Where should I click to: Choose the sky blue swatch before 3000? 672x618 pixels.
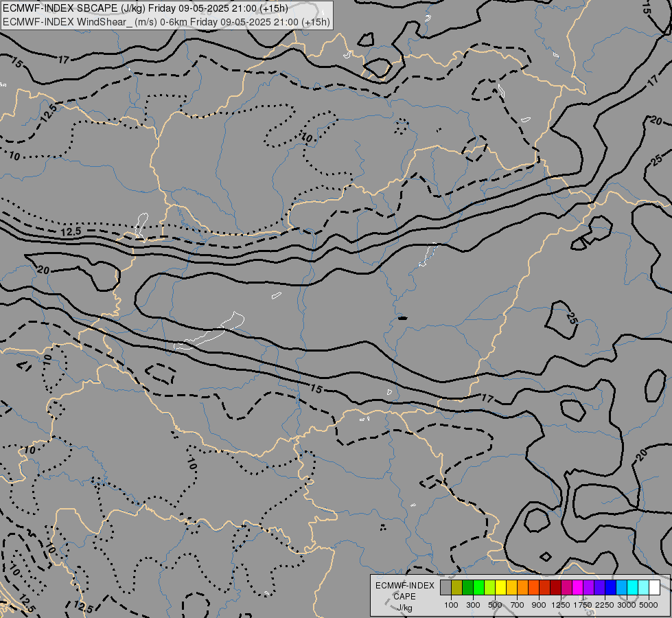pos(621,587)
